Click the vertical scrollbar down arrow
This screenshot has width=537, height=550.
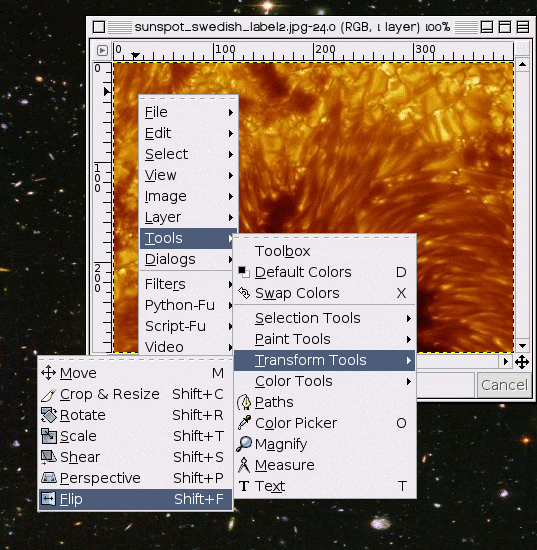click(x=522, y=346)
